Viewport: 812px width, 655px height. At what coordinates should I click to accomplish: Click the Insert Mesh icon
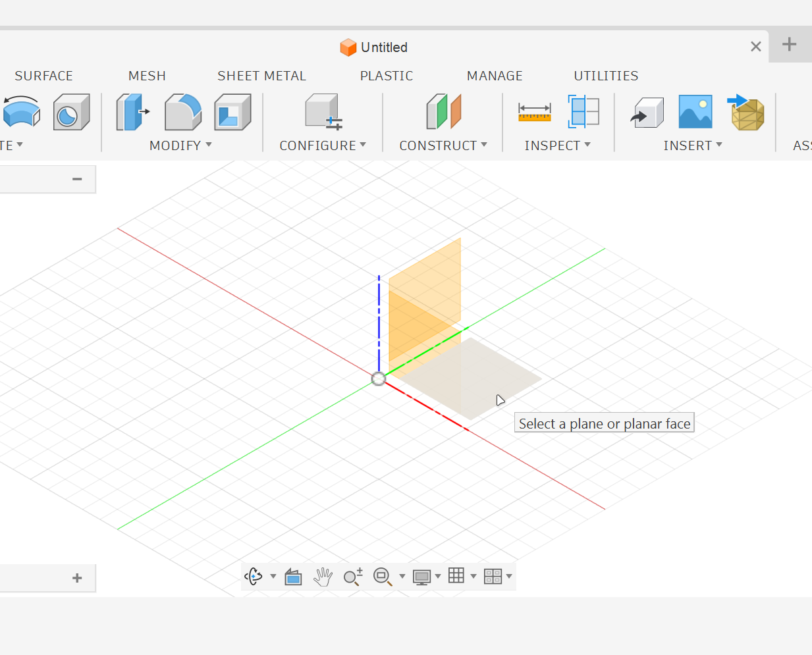[746, 112]
